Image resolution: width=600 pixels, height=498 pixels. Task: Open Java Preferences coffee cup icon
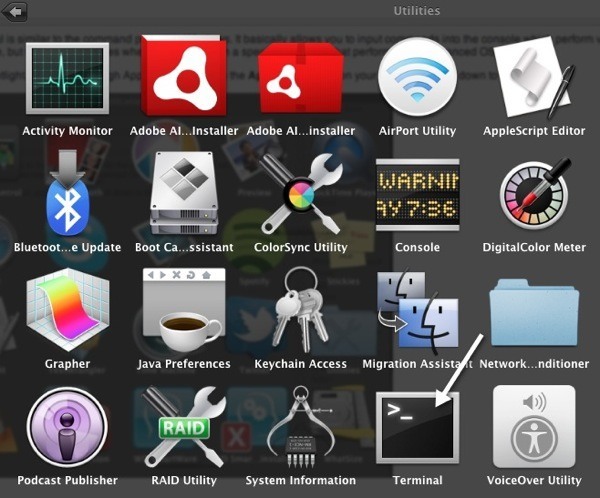click(x=184, y=310)
